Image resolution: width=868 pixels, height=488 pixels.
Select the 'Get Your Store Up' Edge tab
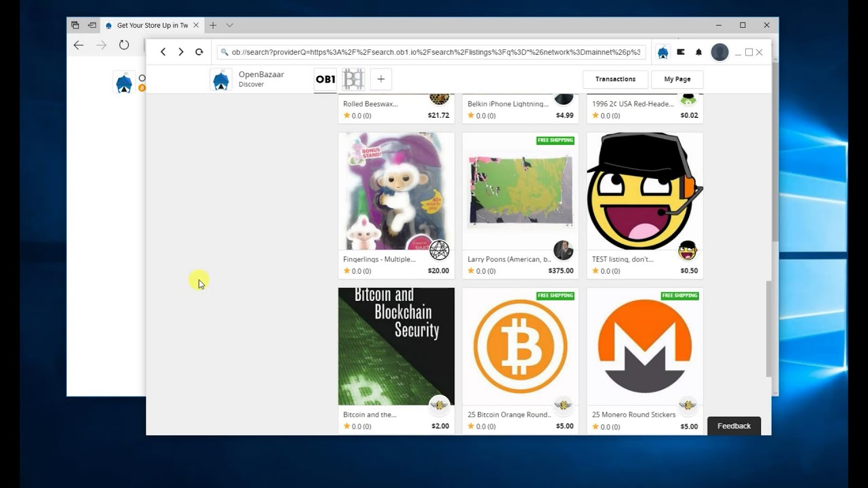152,25
